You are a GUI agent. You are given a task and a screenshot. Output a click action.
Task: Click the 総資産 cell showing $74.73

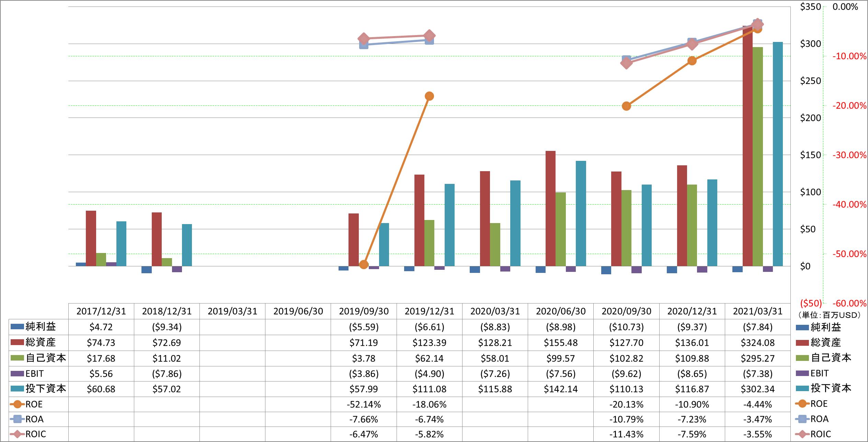101,343
